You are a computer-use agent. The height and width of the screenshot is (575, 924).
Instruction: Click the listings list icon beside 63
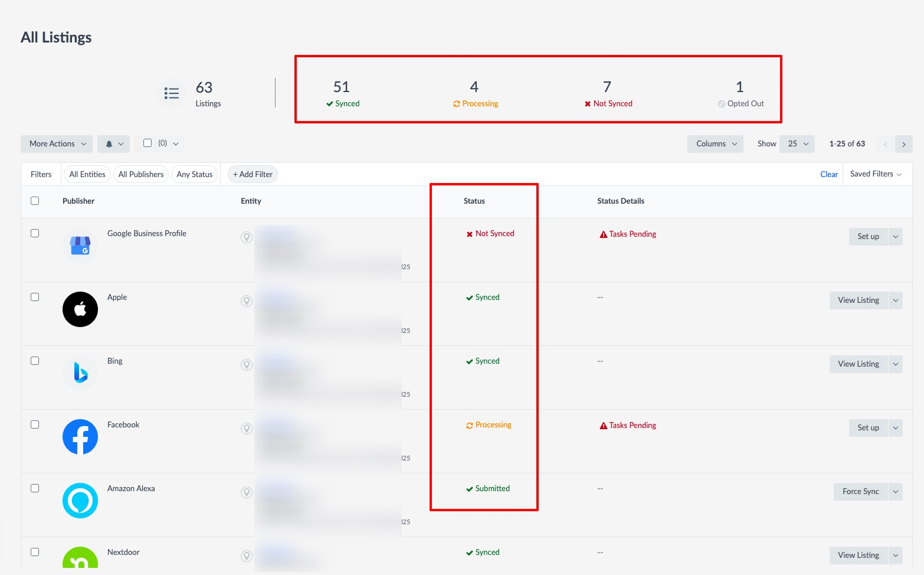click(x=172, y=93)
